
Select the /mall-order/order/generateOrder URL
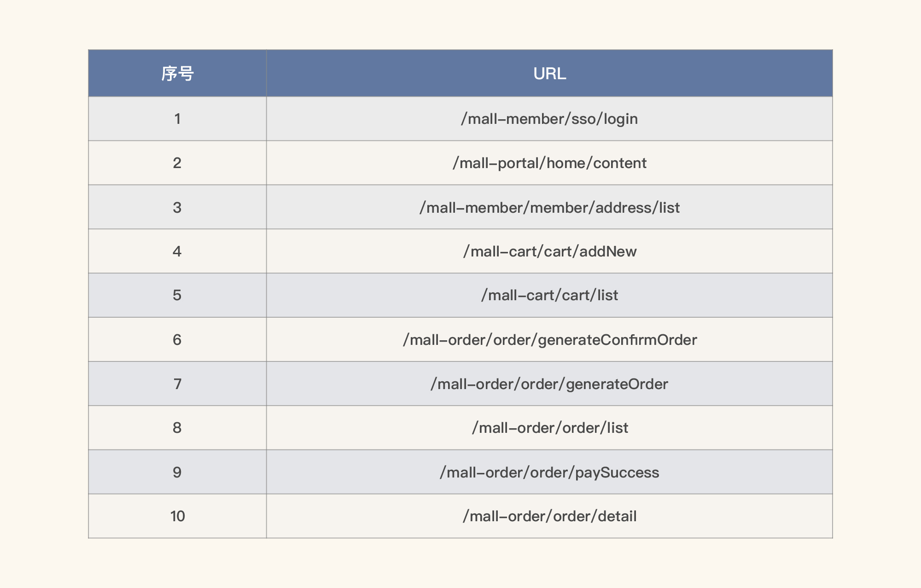(x=549, y=384)
